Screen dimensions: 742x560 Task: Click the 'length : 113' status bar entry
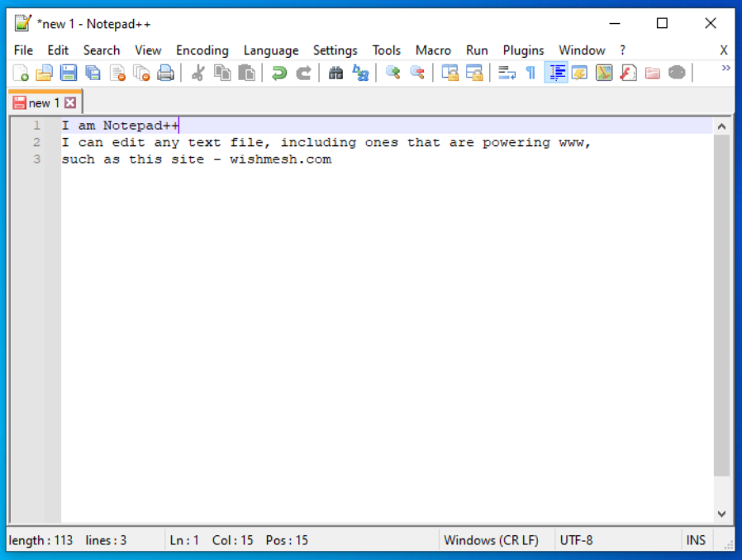tap(40, 540)
